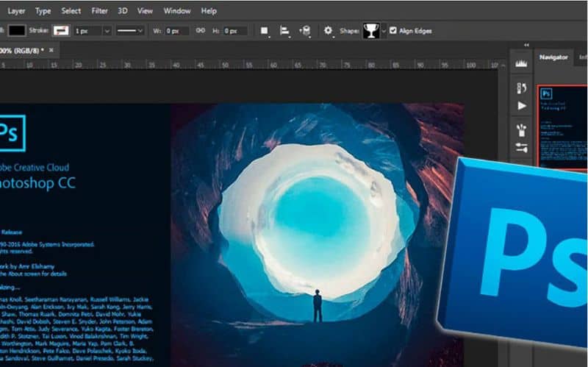This screenshot has height=367, width=588.
Task: Click the Fill color swatch
Action: (17, 31)
